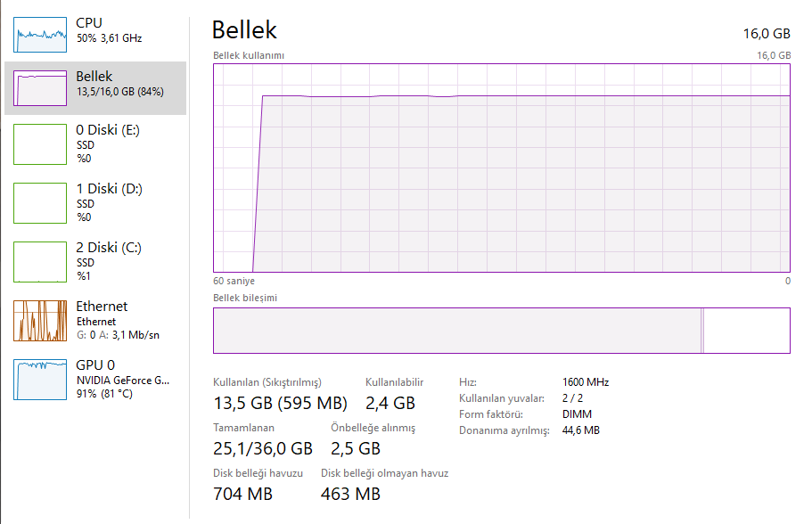Open the GPU 0 NVIDIA GeForce entry
The height and width of the screenshot is (524, 812).
[x=122, y=381]
